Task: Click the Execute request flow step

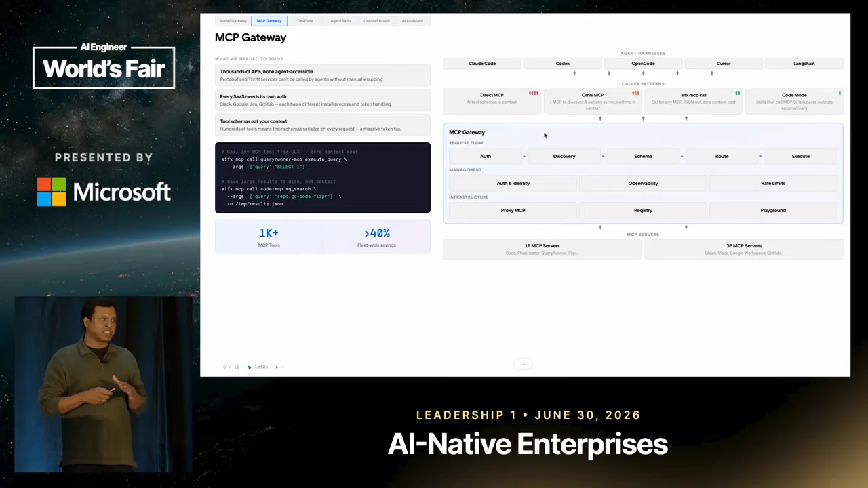Action: (x=801, y=157)
